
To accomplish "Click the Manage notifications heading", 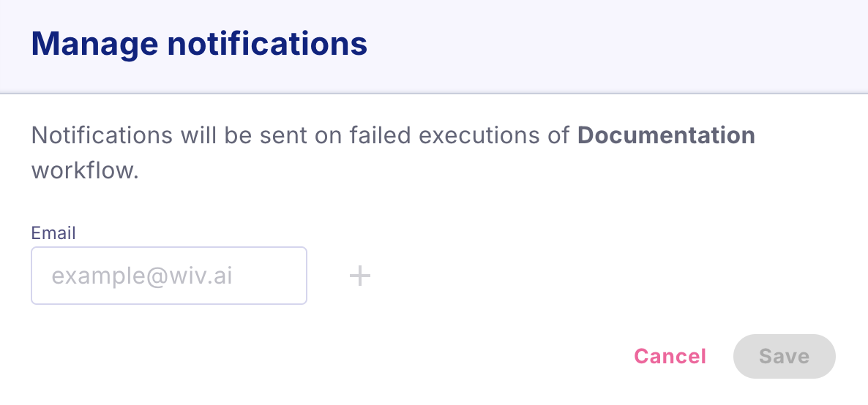I will click(x=199, y=44).
